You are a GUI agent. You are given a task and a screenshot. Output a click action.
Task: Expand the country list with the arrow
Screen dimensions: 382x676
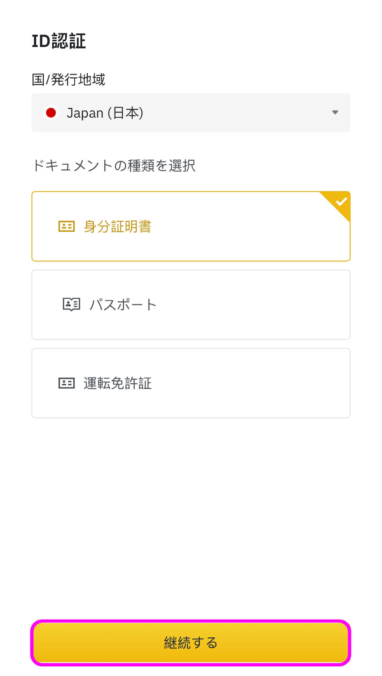tap(335, 113)
